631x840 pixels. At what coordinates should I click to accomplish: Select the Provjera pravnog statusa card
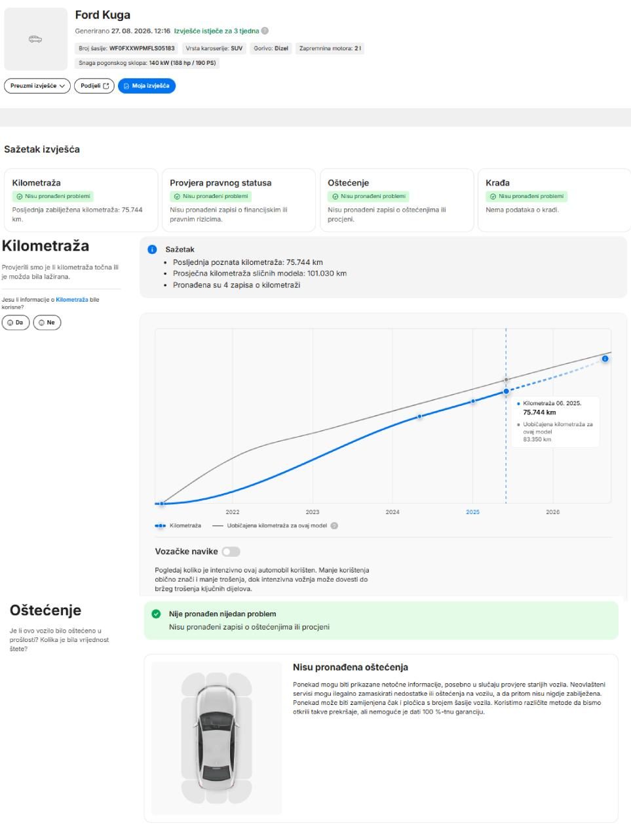click(x=239, y=201)
